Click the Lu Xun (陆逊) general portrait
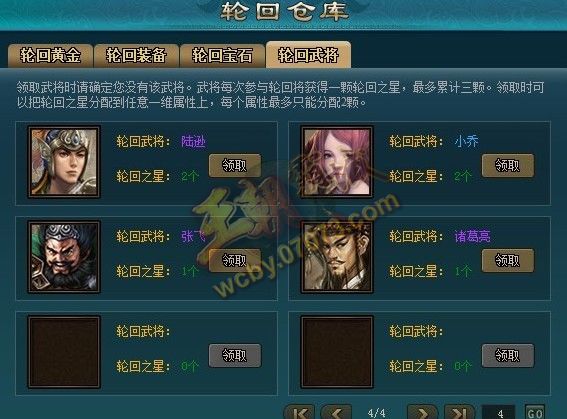Viewport: 567px width, 419px height. 64,162
